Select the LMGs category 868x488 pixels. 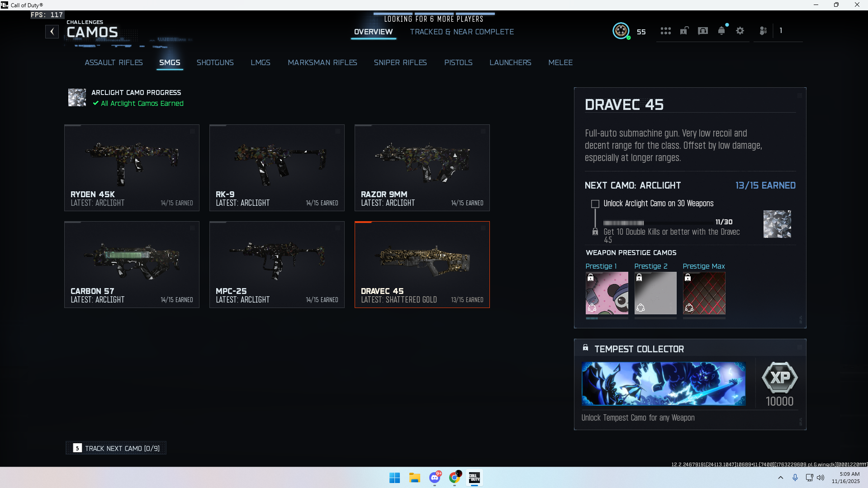(261, 62)
